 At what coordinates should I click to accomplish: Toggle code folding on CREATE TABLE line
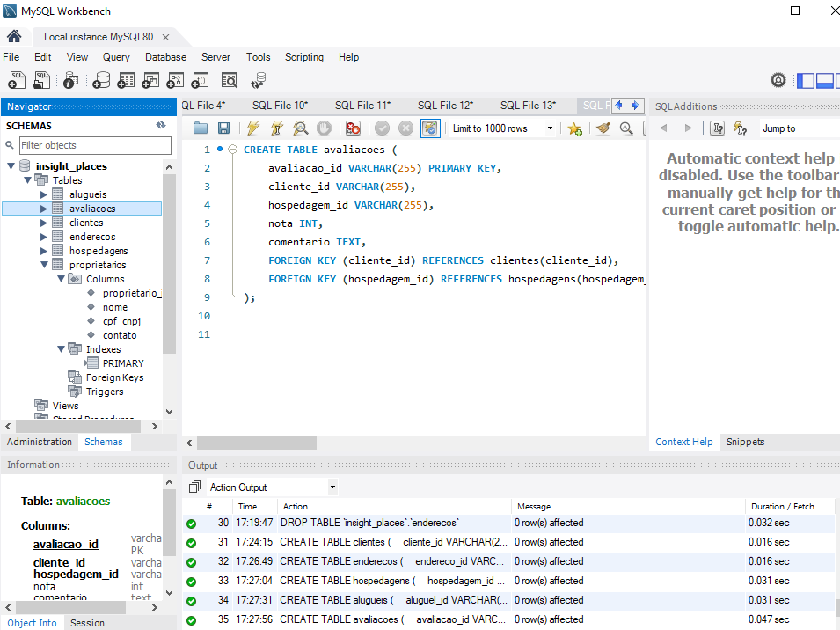(232, 150)
